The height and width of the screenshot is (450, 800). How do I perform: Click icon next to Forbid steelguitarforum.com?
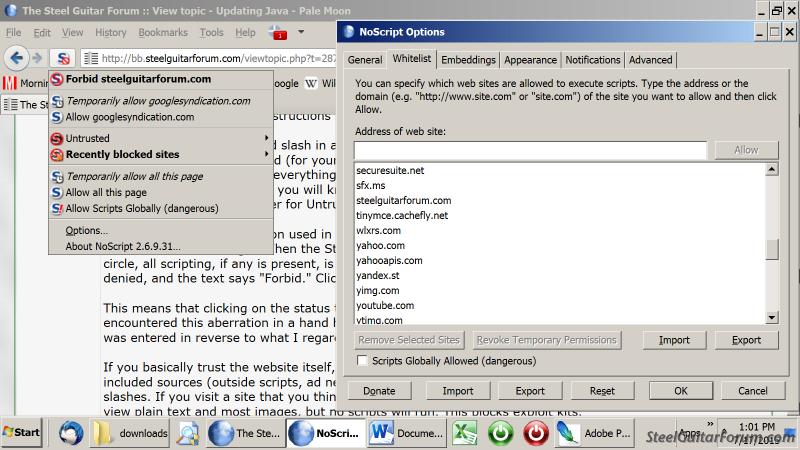tap(57, 79)
